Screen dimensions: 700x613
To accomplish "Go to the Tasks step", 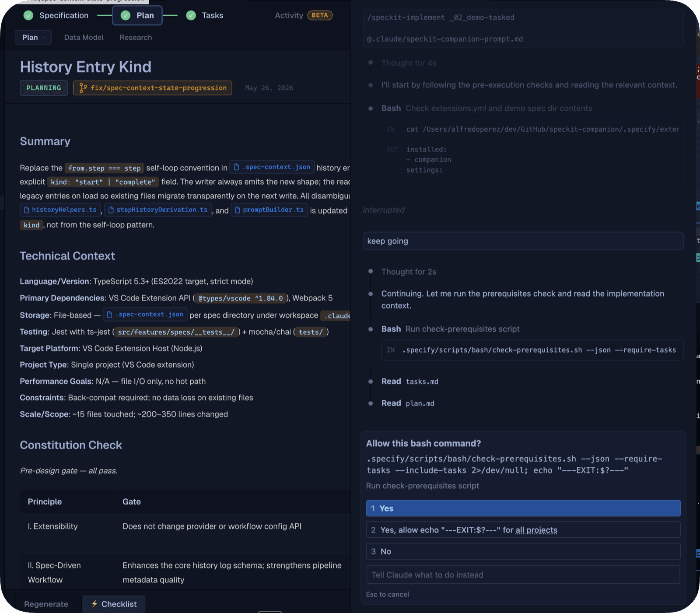I will (x=205, y=15).
